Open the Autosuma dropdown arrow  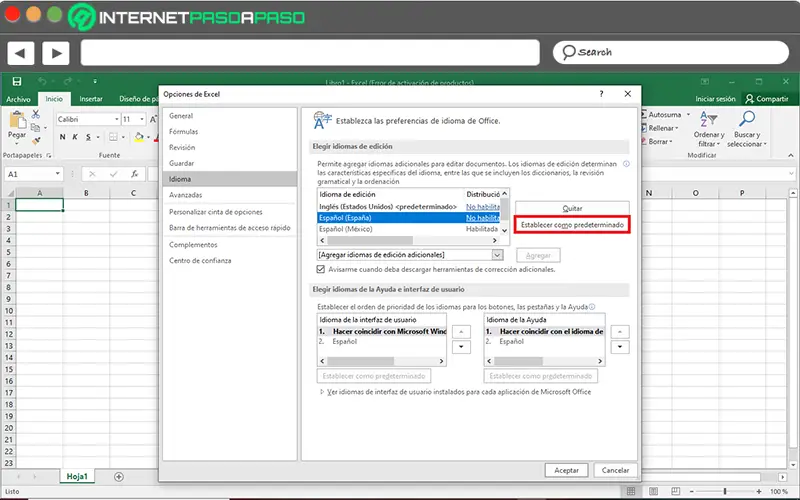click(x=688, y=114)
